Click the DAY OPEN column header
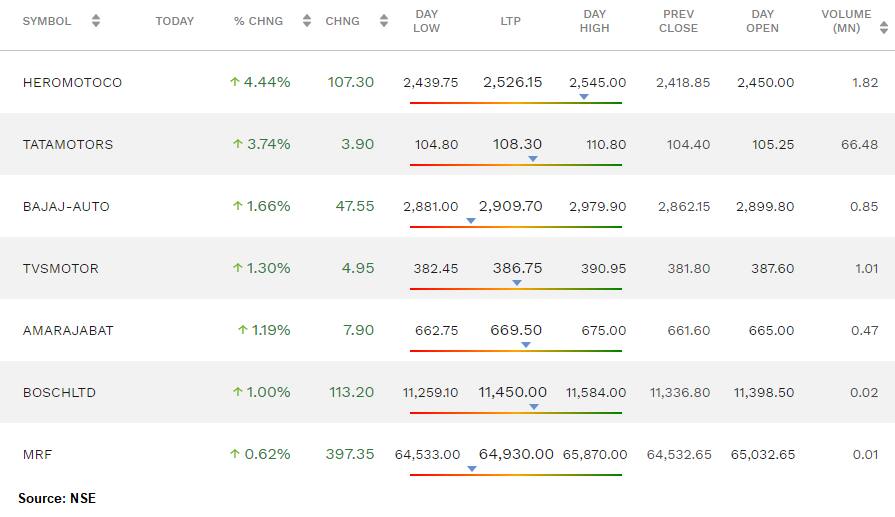The height and width of the screenshot is (517, 895). click(762, 21)
